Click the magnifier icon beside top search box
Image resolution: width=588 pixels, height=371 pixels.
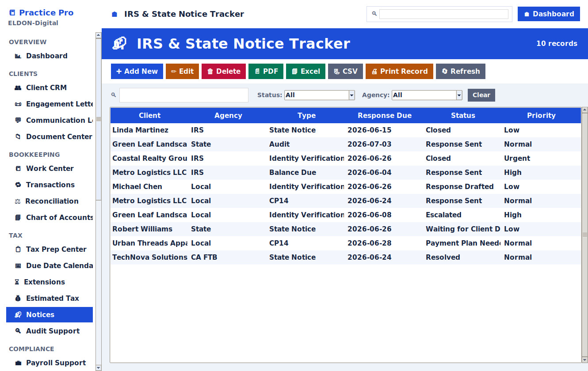coord(374,14)
